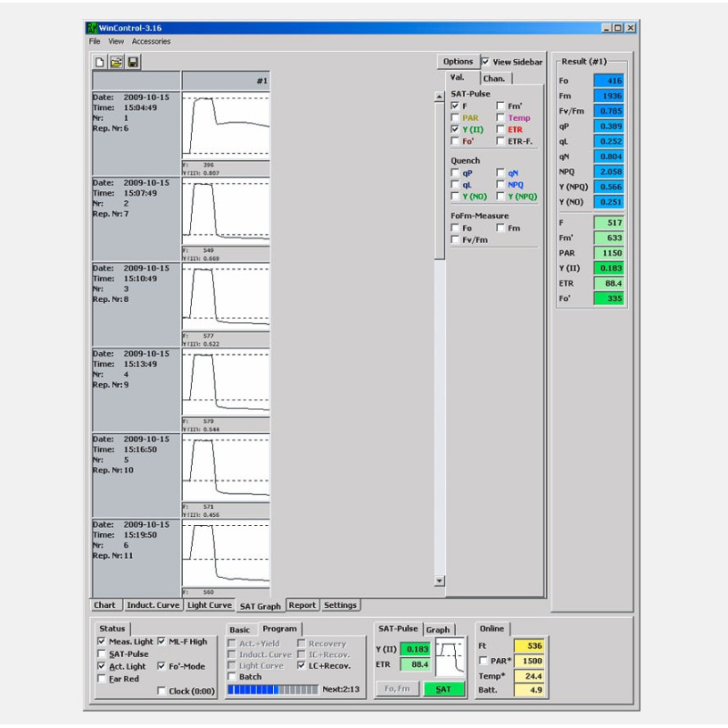Click the Open folder toolbar icon
Image resolution: width=728 pixels, height=728 pixels.
pyautogui.click(x=116, y=62)
